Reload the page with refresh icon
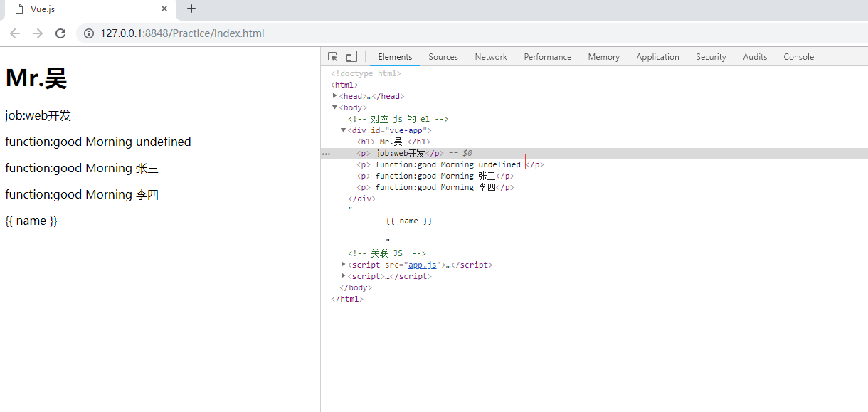This screenshot has width=868, height=412. click(x=60, y=33)
